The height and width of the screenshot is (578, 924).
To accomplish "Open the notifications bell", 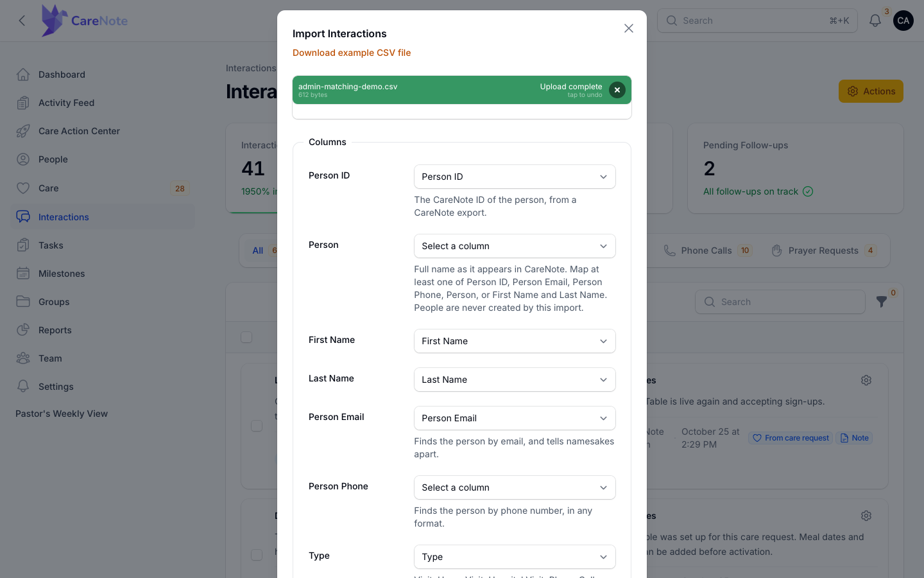I will (875, 21).
